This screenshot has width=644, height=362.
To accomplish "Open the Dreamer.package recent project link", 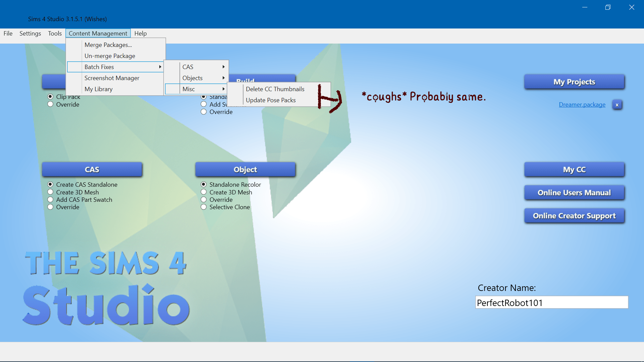I will (582, 105).
